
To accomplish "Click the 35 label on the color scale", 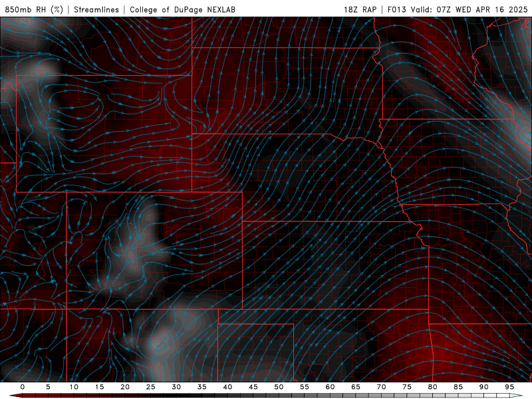I will (x=202, y=387).
